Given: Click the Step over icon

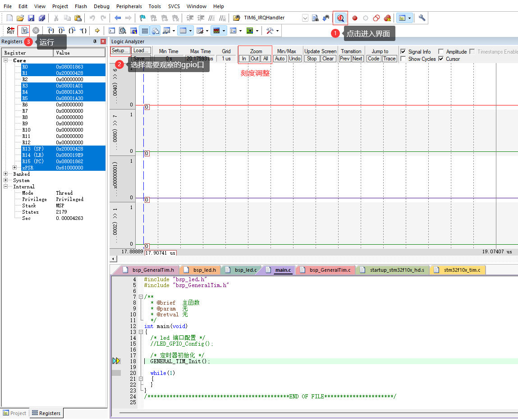Looking at the screenshot, I should point(61,31).
